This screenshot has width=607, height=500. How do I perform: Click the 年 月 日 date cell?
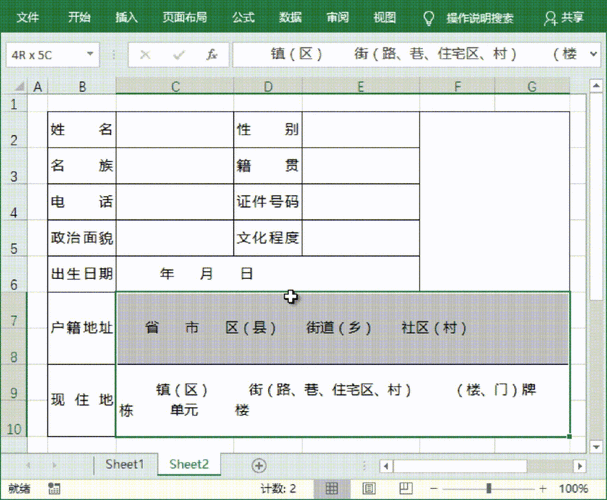[x=268, y=274]
